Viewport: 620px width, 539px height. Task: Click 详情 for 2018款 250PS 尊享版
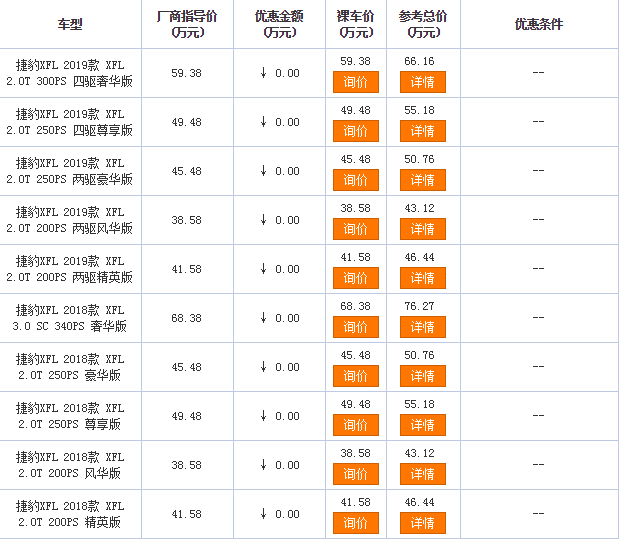[423, 425]
